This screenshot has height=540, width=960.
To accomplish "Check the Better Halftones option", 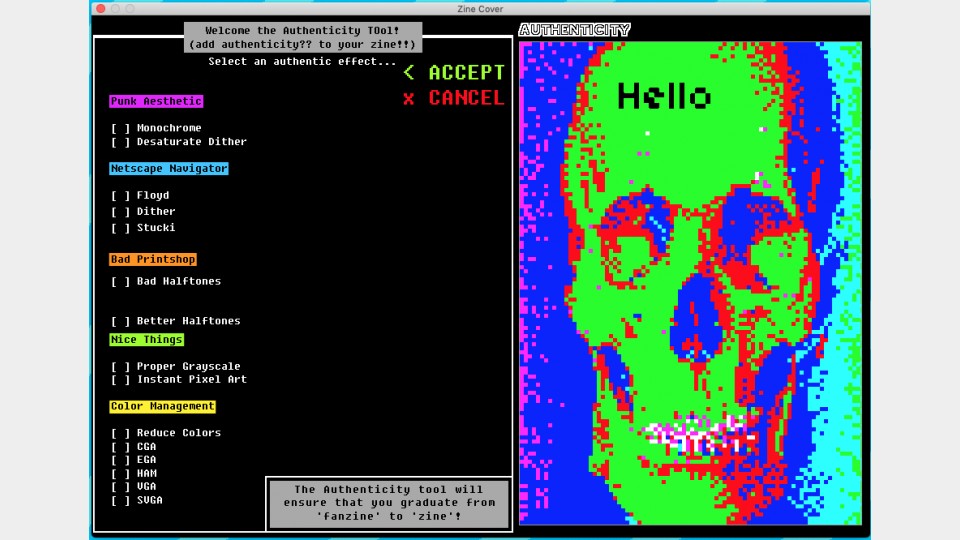I will click(x=121, y=321).
